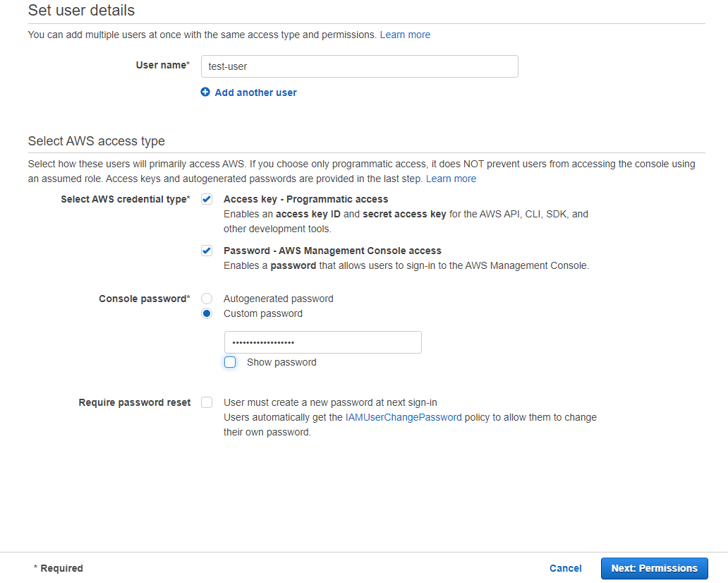The image size is (728, 583).
Task: Check User must create a new password
Action: coord(207,402)
